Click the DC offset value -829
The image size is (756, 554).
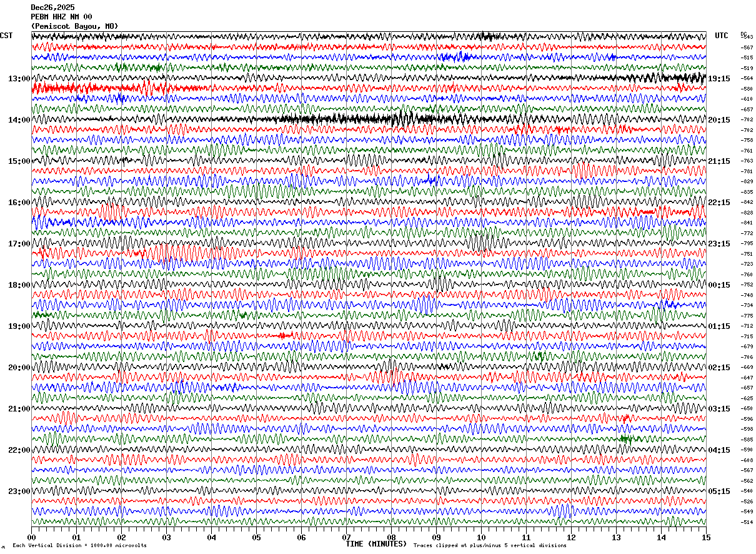[747, 182]
